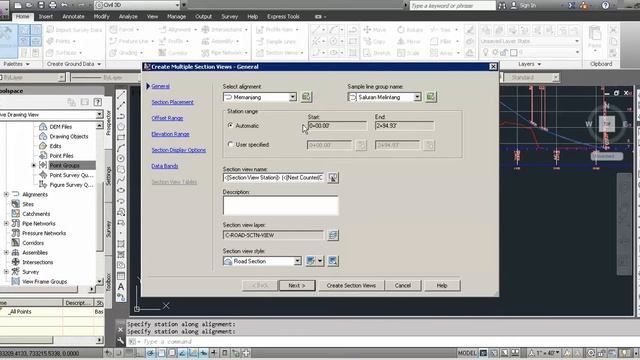Open the Layers panel dropdown
Image resolution: width=640 pixels, height=360 pixels.
530,64
